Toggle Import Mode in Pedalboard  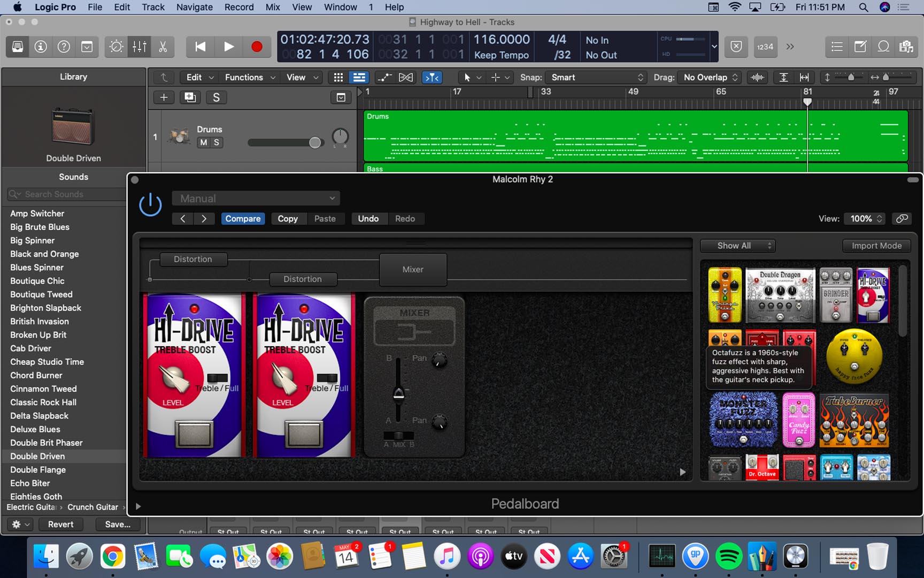click(x=876, y=246)
